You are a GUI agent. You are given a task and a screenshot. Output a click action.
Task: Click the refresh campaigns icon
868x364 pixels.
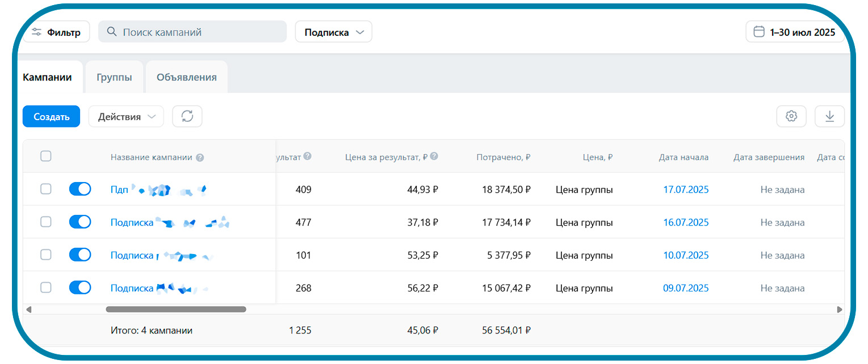pos(187,116)
